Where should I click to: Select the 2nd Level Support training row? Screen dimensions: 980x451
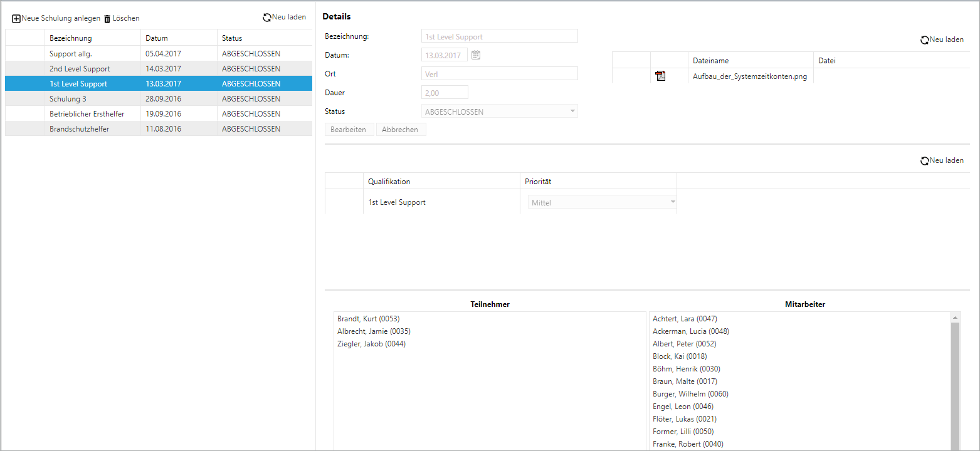159,69
